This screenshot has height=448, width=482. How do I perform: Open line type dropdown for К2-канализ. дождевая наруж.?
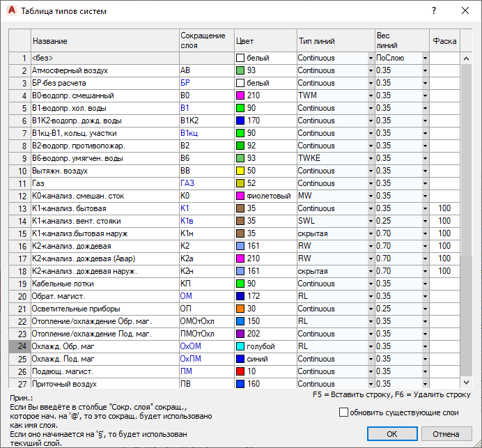click(371, 271)
